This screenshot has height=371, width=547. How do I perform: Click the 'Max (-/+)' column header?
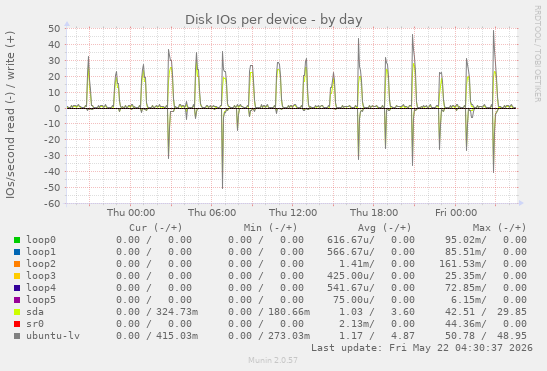(499, 228)
